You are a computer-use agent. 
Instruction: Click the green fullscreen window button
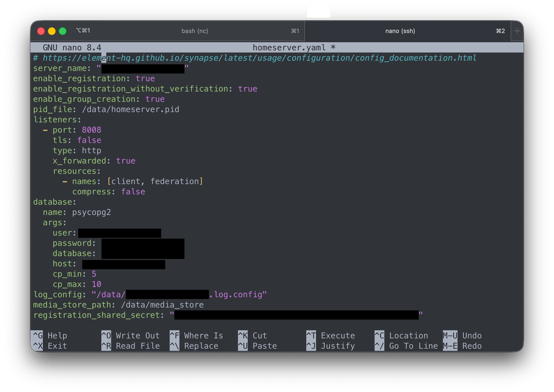[x=63, y=31]
